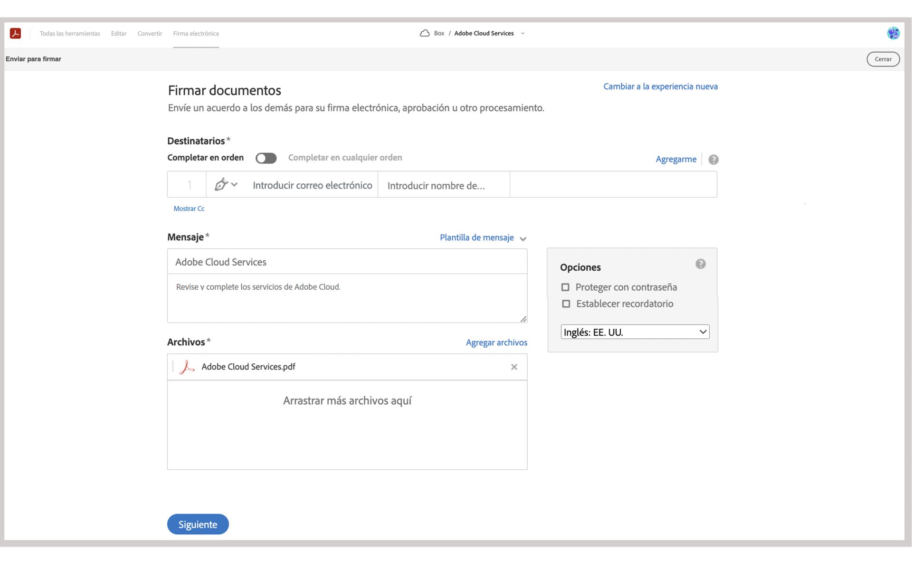Click the PDF icon of Adobe Cloud Services.pdf

click(x=187, y=367)
